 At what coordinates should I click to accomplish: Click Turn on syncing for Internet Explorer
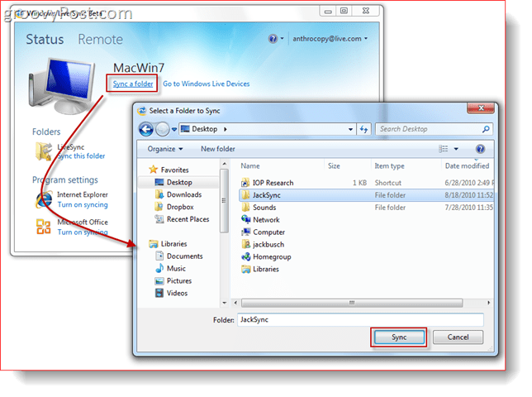[x=83, y=204]
